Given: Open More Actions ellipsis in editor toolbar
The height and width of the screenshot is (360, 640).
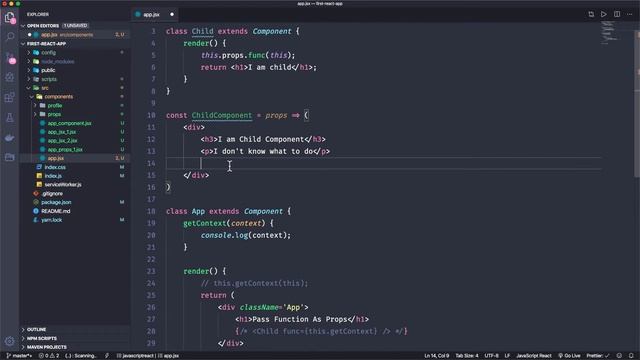Looking at the screenshot, I should (x=629, y=14).
